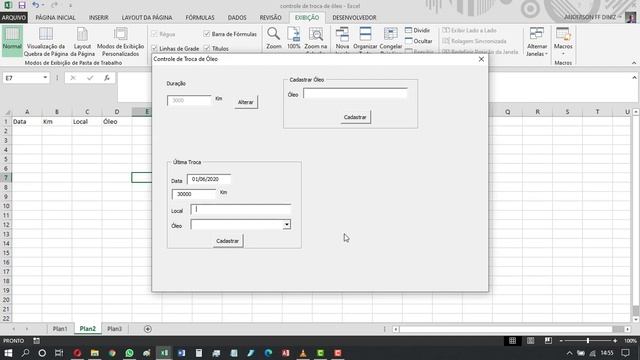This screenshot has width=640, height=360.
Task: Switch to sheet Plan1
Action: pyautogui.click(x=60, y=329)
